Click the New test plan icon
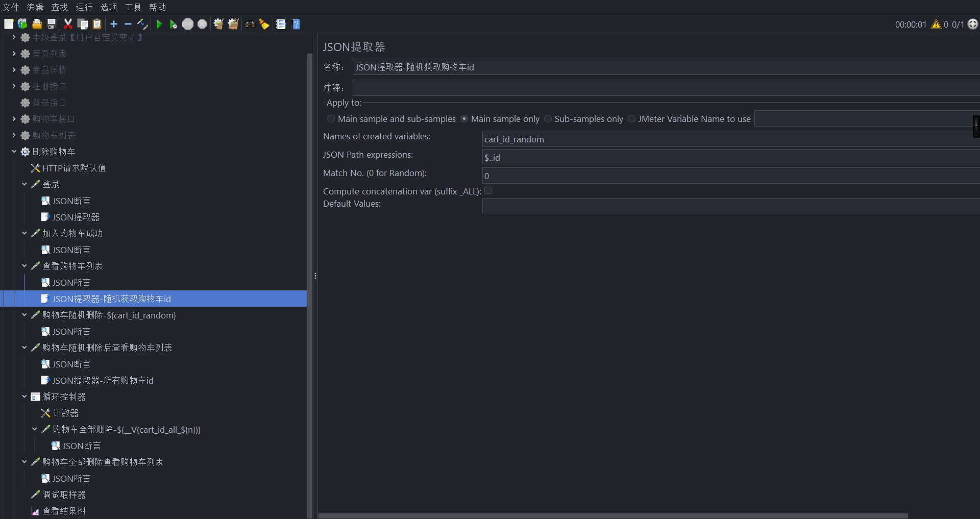 9,24
